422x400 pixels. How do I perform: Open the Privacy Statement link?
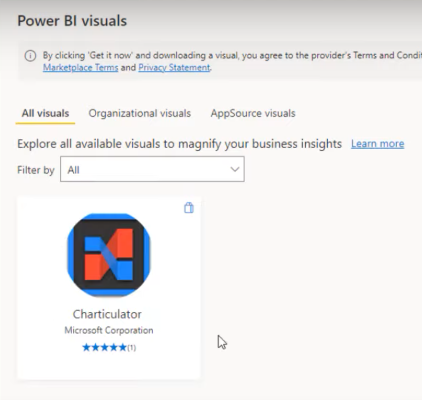pos(174,68)
